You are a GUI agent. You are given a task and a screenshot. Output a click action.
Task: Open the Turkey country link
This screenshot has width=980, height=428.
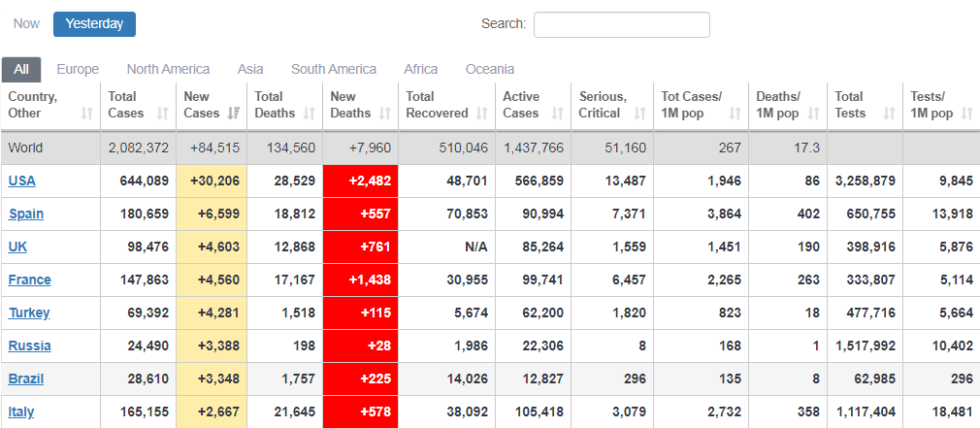click(29, 313)
